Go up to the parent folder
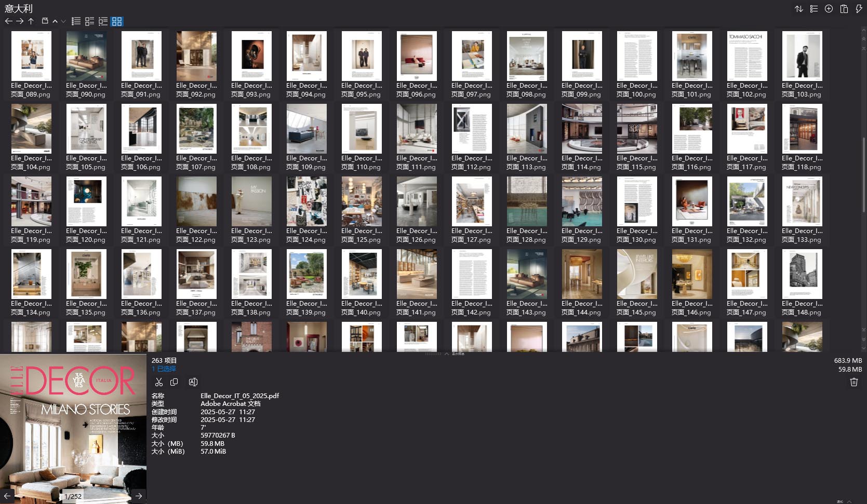Screen dimensions: 867x504 pyautogui.click(x=31, y=21)
